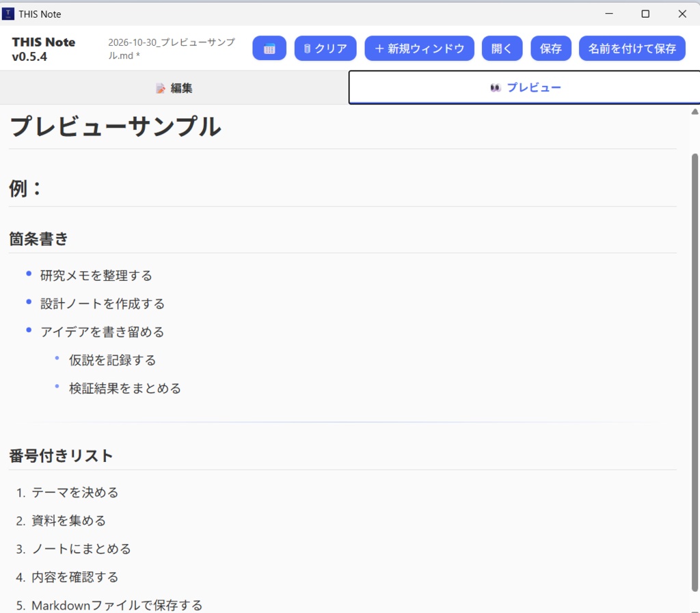Click 名前を付けて保存 button
Screen dimensions: 700x613
(632, 49)
